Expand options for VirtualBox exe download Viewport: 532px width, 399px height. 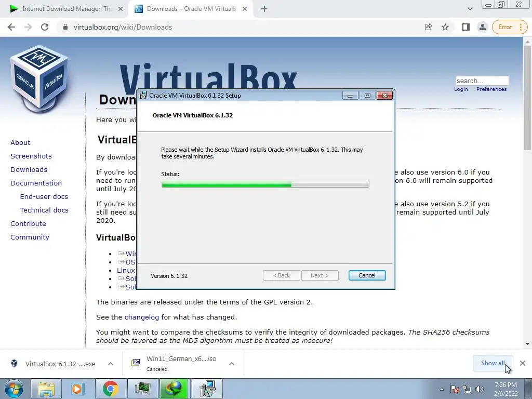point(111,364)
